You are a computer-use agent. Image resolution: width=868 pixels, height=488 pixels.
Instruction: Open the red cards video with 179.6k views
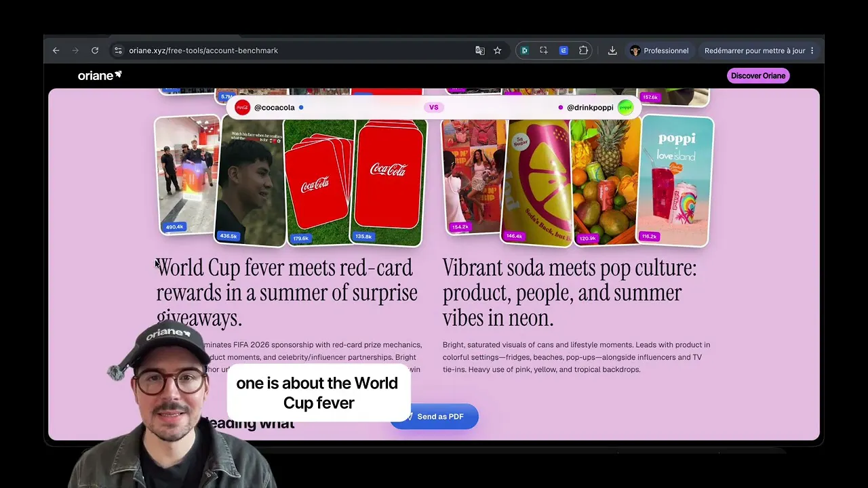click(319, 182)
